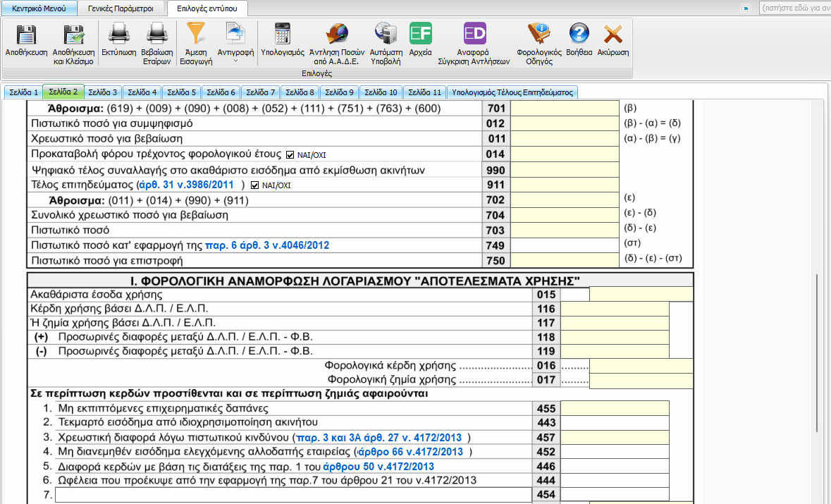Open the παρ. 6 άρθ. 3 ν.4046/2012 link
The height and width of the screenshot is (504, 831).
tap(267, 245)
